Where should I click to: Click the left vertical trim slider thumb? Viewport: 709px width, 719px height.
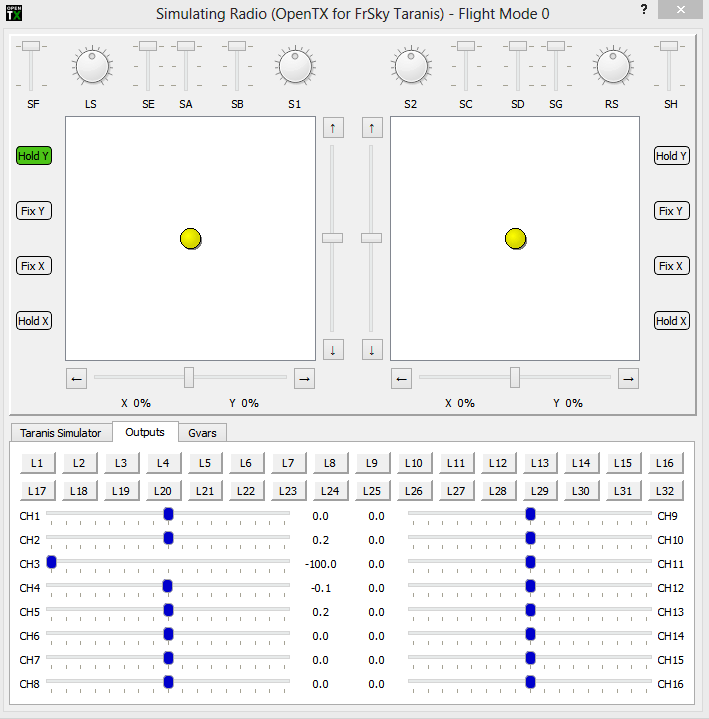coord(332,238)
